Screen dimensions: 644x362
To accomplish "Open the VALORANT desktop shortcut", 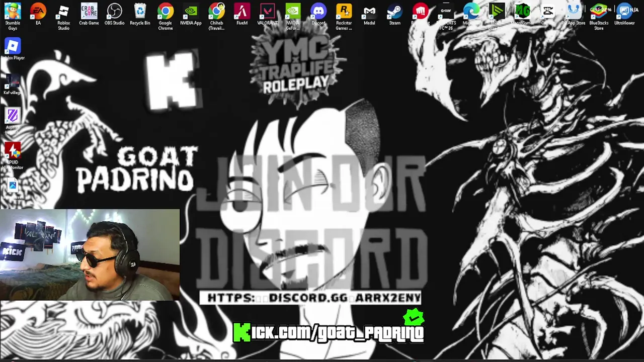I will click(267, 14).
